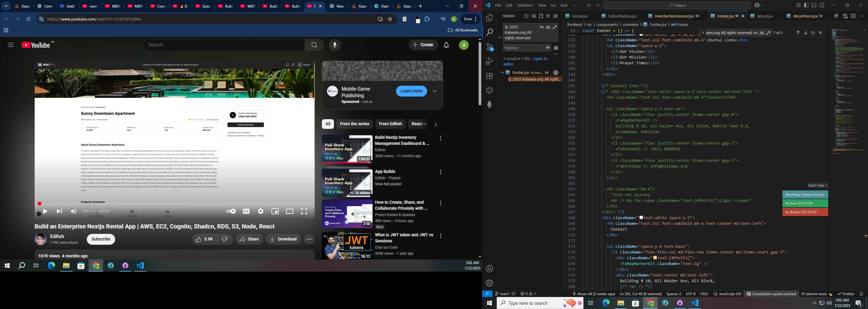Viewport: 868px width, 309px height.
Task: Open new search editor from Search panel
Action: tap(541, 16)
